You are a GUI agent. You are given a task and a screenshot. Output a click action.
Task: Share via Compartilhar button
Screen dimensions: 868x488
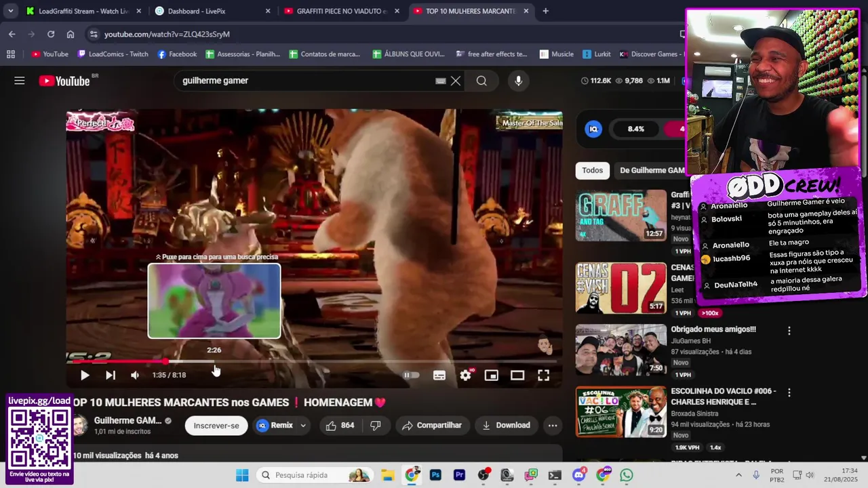pos(432,426)
